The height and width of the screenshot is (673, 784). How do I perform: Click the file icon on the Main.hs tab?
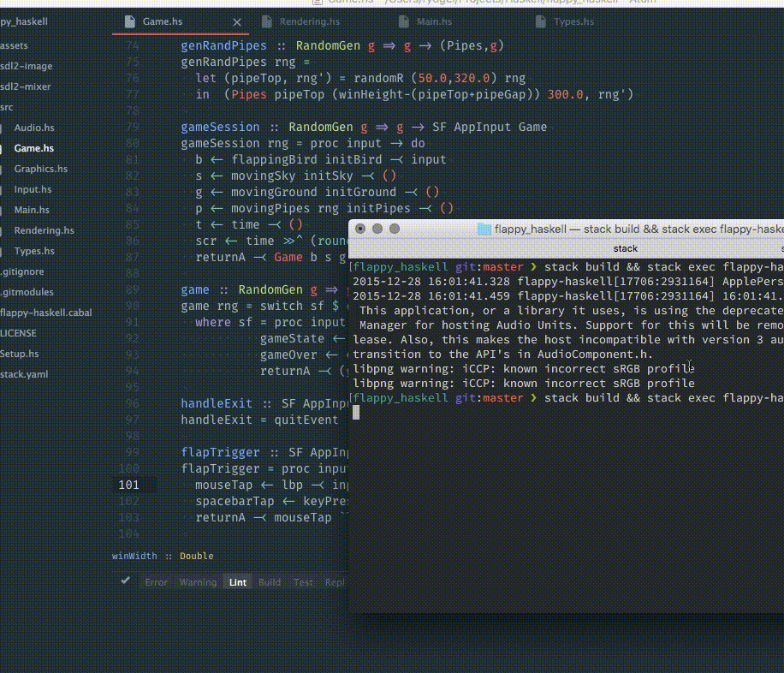pyautogui.click(x=404, y=22)
